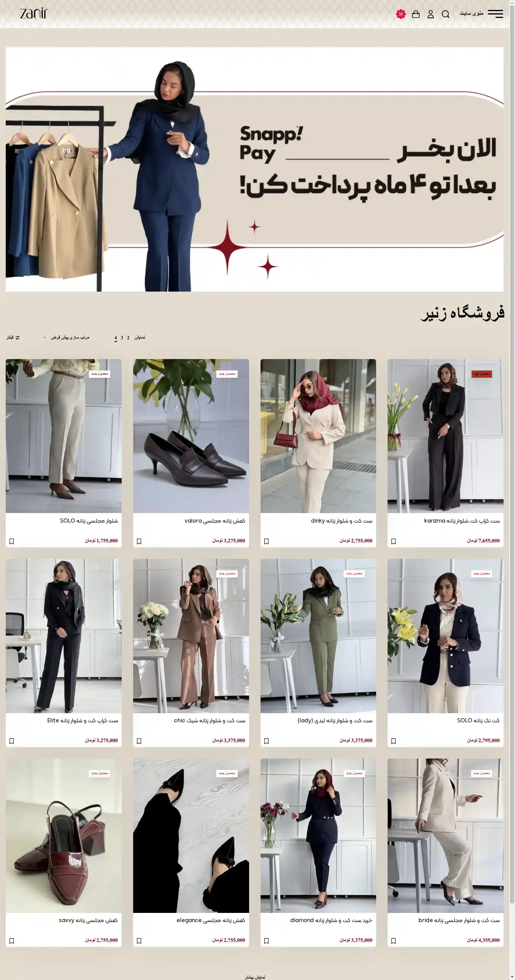Open the user account icon
This screenshot has width=515, height=980.
pyautogui.click(x=430, y=14)
